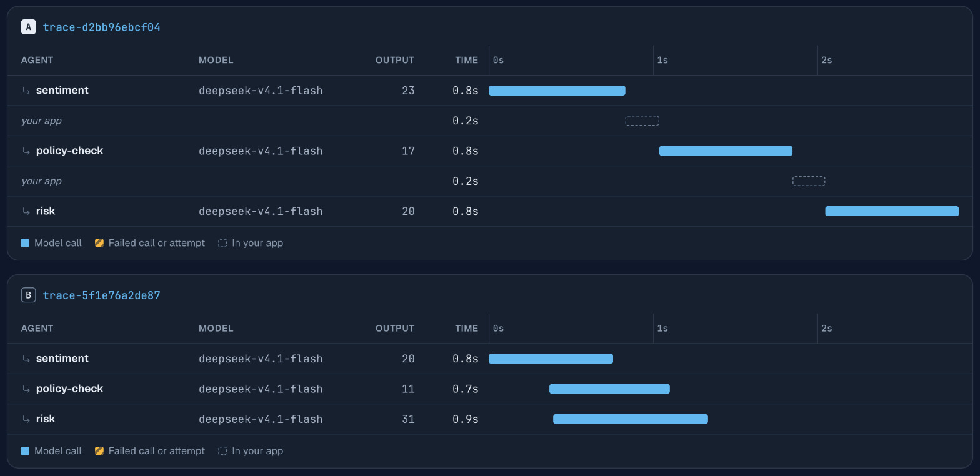Click the AGENT column header in trace A
Screen dimensions: 980x476
(x=37, y=60)
